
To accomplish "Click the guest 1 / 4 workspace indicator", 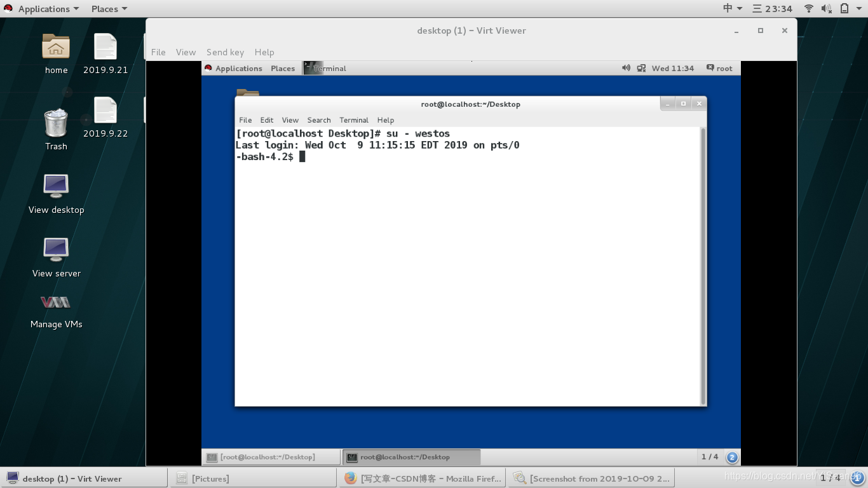I will point(710,457).
